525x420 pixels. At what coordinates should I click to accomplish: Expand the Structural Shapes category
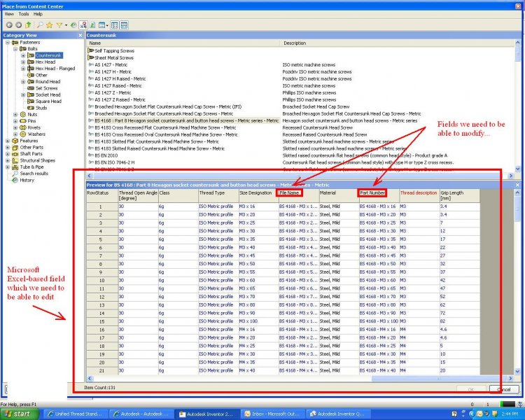point(7,160)
